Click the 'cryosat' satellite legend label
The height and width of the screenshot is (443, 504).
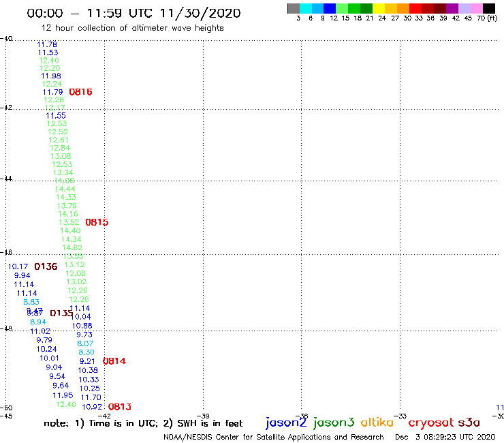(x=431, y=423)
